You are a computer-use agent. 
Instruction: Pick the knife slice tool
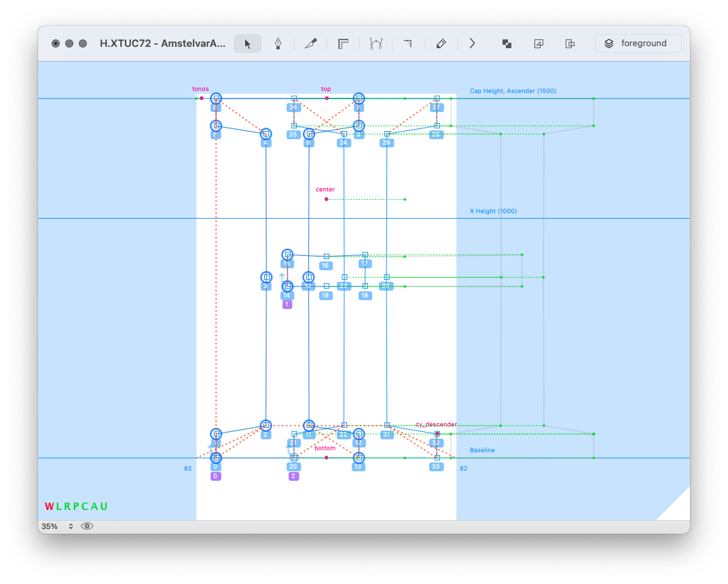click(x=311, y=43)
